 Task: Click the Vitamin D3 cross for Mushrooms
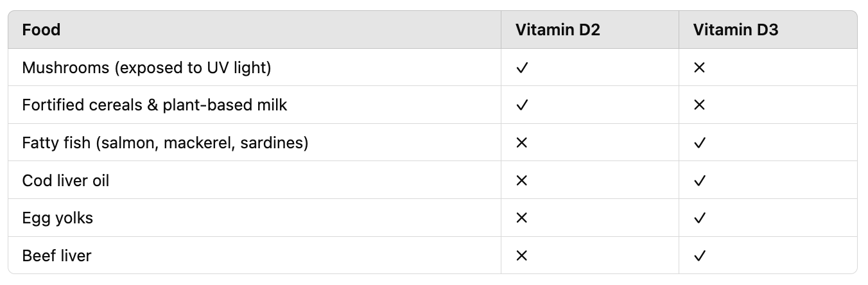click(700, 67)
